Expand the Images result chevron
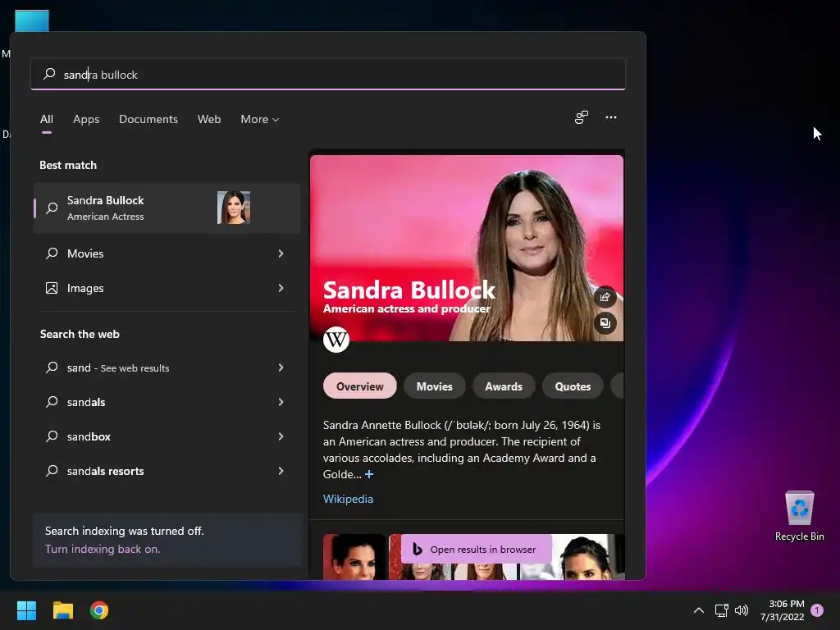The height and width of the screenshot is (630, 840). tap(281, 288)
